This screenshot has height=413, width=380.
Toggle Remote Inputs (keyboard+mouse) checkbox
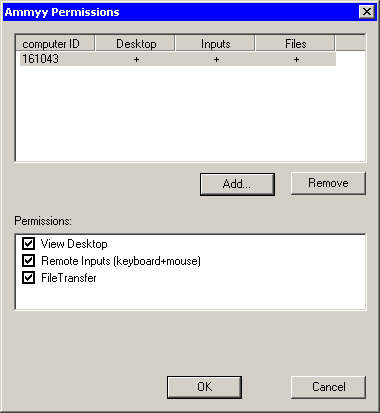point(28,261)
